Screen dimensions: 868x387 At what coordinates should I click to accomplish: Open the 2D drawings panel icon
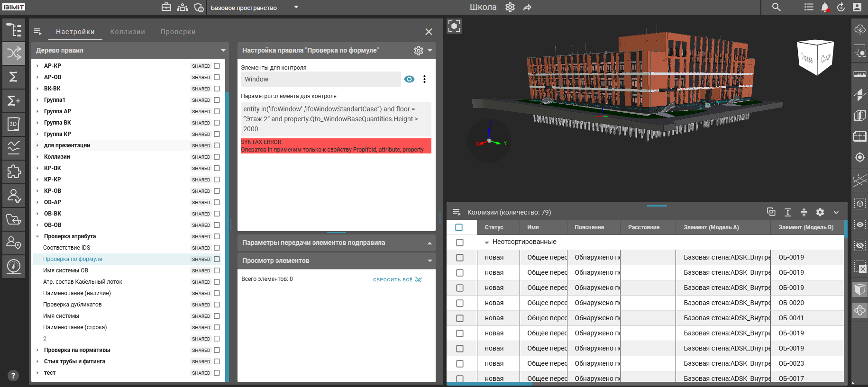point(14,125)
